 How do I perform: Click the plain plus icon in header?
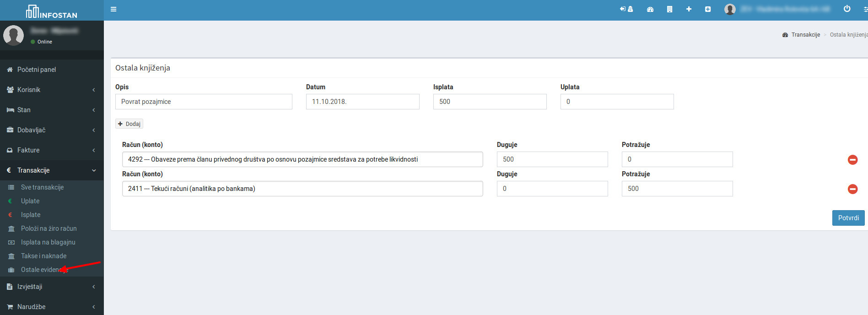click(689, 9)
